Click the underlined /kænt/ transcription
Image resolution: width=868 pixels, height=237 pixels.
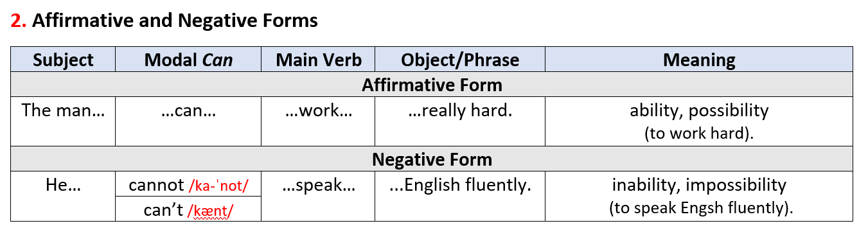[209, 211]
